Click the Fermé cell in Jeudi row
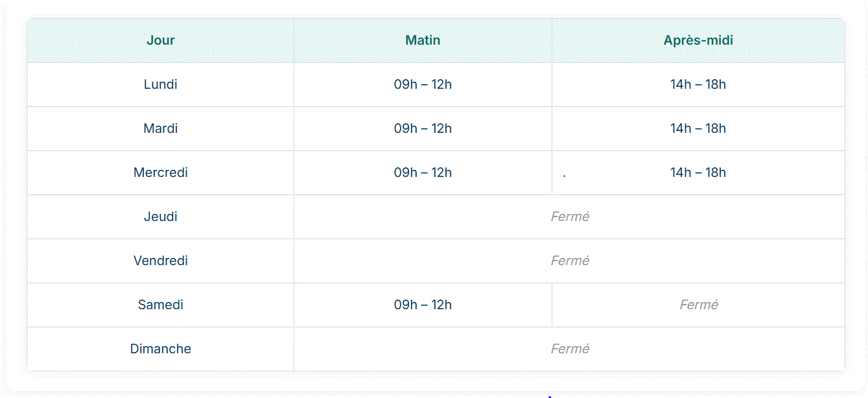Screen dimensions: 868x398 click(x=570, y=217)
